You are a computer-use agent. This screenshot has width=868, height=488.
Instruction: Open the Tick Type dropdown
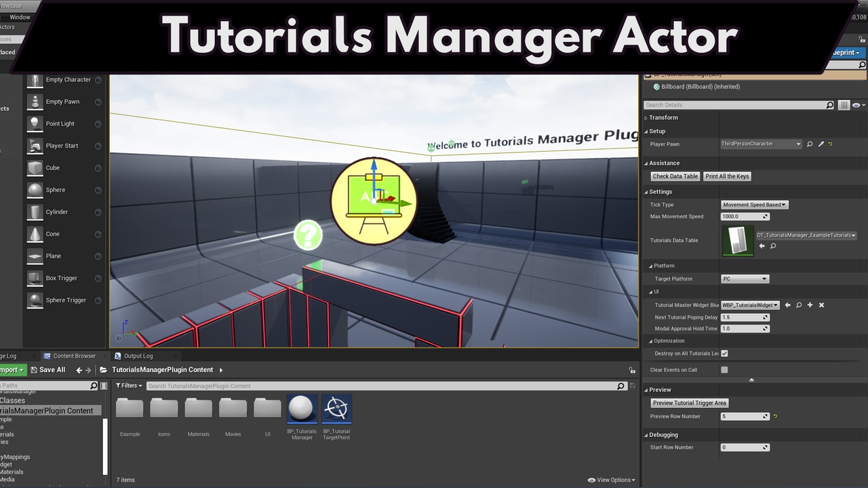754,204
